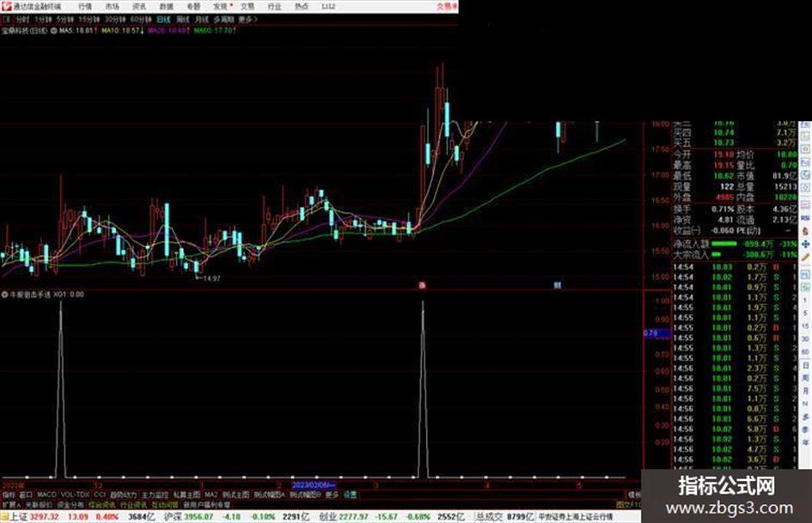Viewport: 812px width, 523px height.
Task: Open the 互动问答 link
Action: click(165, 504)
